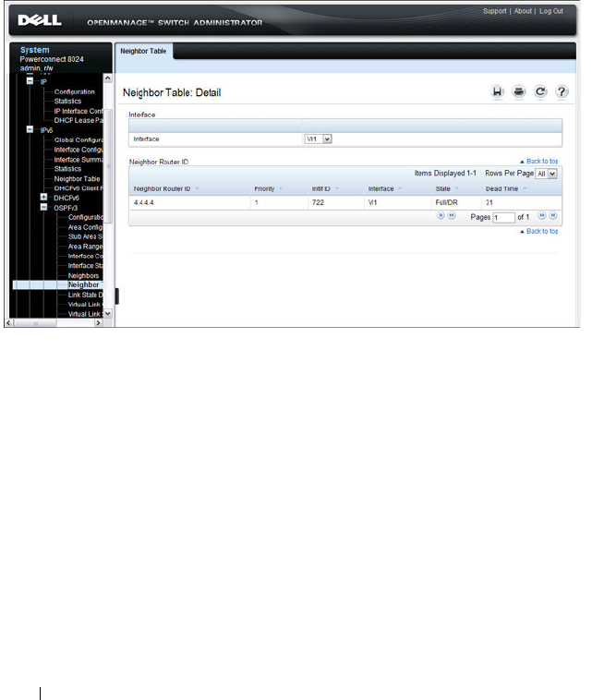Open the Rows Per Page dropdown

546,174
